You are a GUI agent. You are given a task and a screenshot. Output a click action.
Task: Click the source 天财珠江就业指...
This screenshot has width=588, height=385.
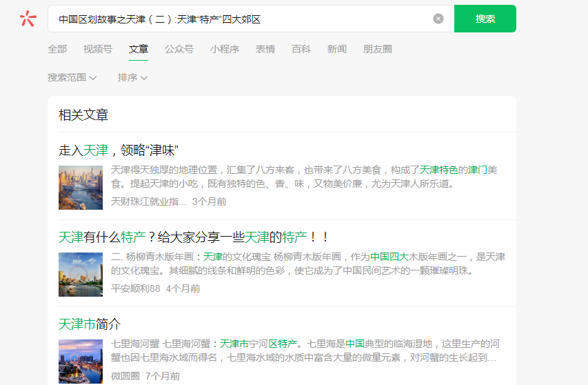pos(148,202)
